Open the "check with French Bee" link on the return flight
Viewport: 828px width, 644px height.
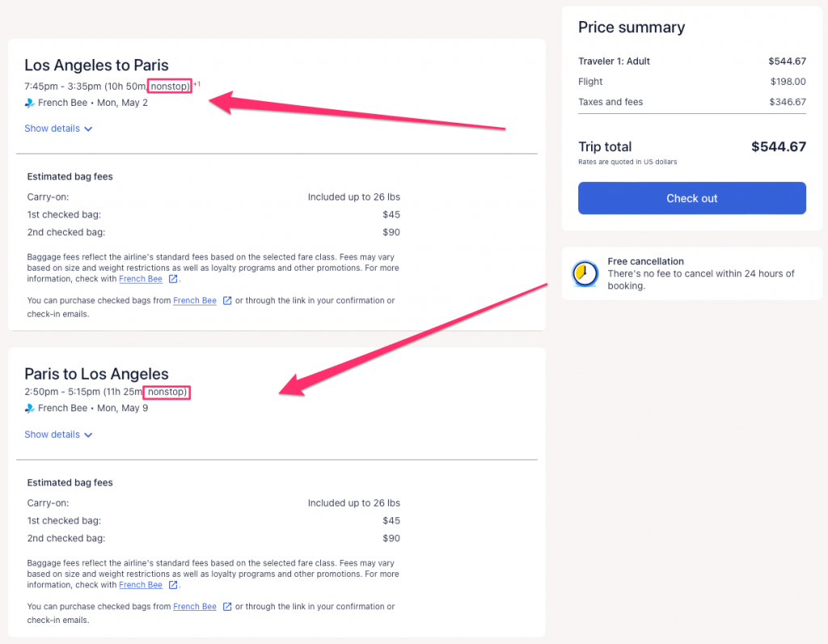click(x=141, y=585)
